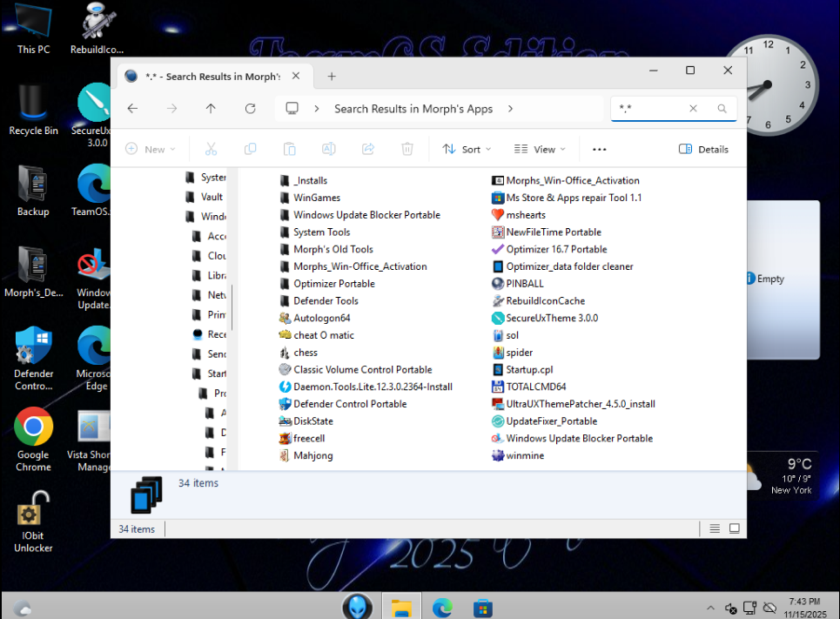Switch to large thumbnails view in status bar
Screen dimensions: 840x619
[735, 528]
